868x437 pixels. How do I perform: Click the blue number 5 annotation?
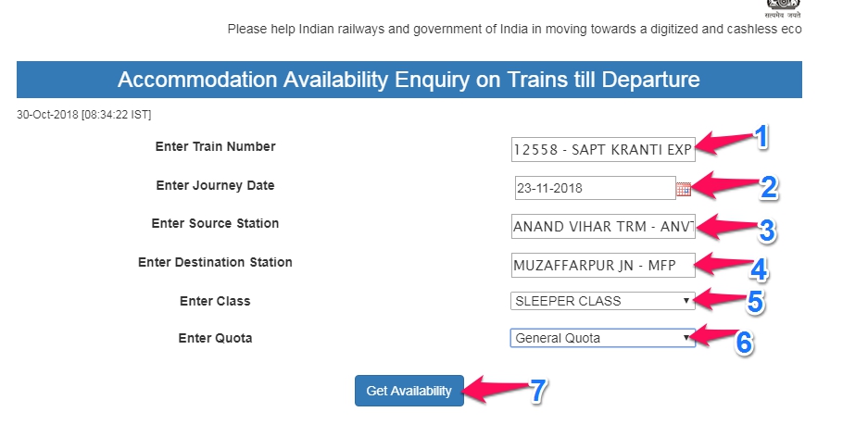point(754,303)
